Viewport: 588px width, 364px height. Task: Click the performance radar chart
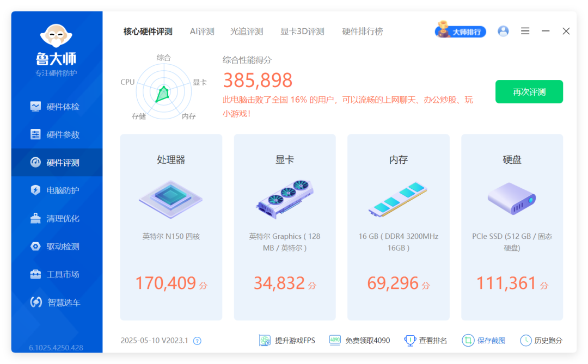point(163,91)
